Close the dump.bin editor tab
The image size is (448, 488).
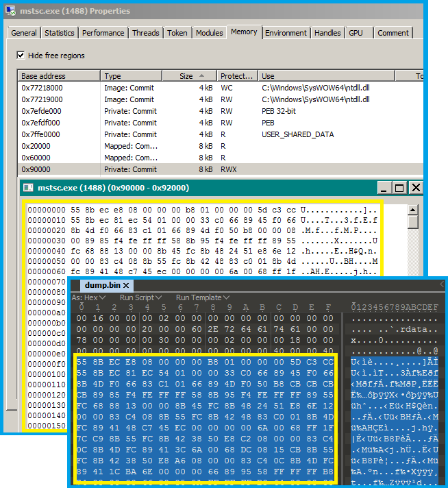coord(127,285)
